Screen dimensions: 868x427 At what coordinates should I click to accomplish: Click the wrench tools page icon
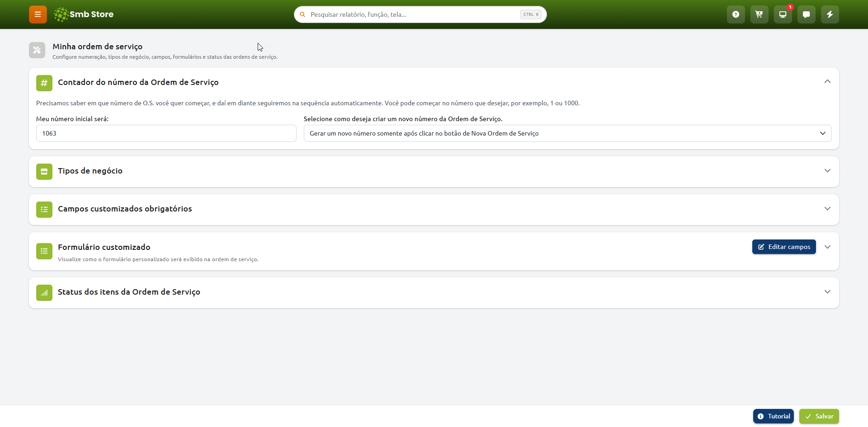point(37,50)
